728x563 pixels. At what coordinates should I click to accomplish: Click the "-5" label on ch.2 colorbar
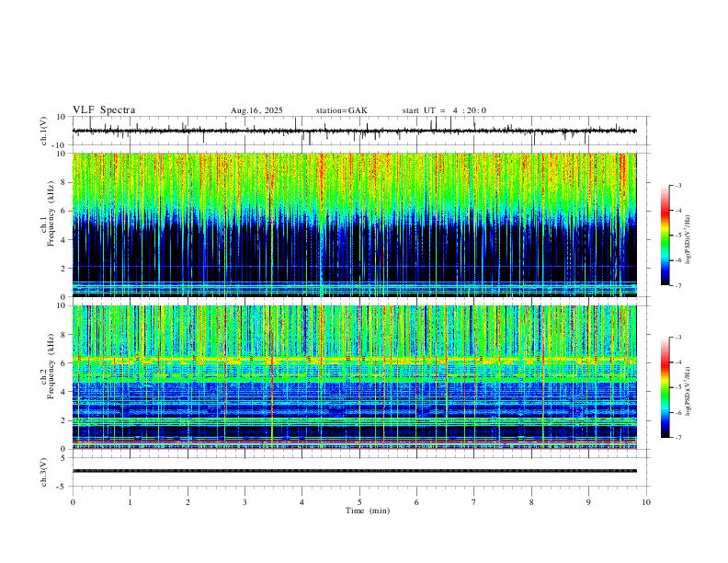pos(678,387)
